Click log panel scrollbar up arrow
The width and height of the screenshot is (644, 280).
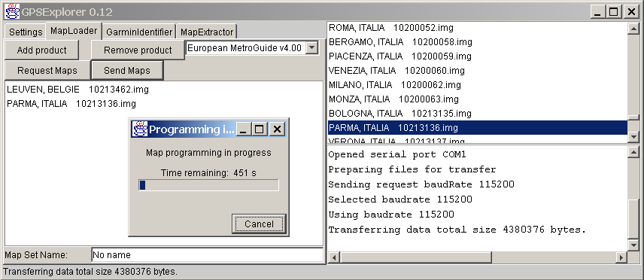tap(633, 153)
